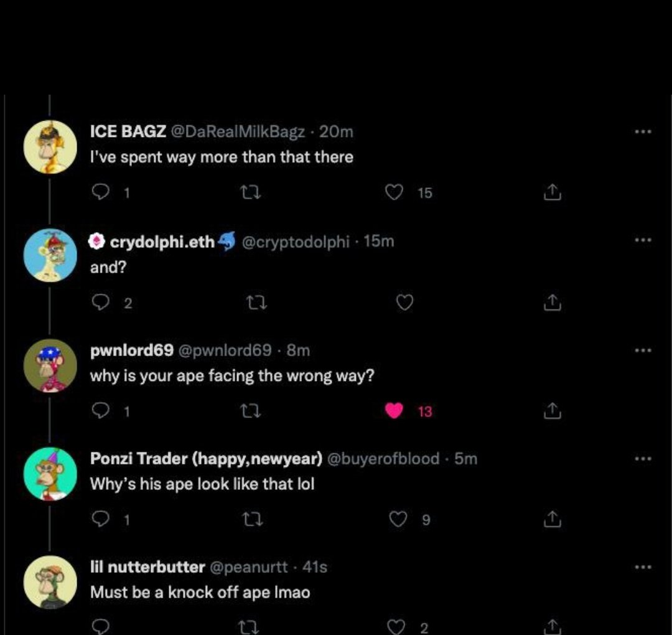Reply to ICE BAGZ's tweet
The width and height of the screenshot is (672, 635).
tap(100, 194)
